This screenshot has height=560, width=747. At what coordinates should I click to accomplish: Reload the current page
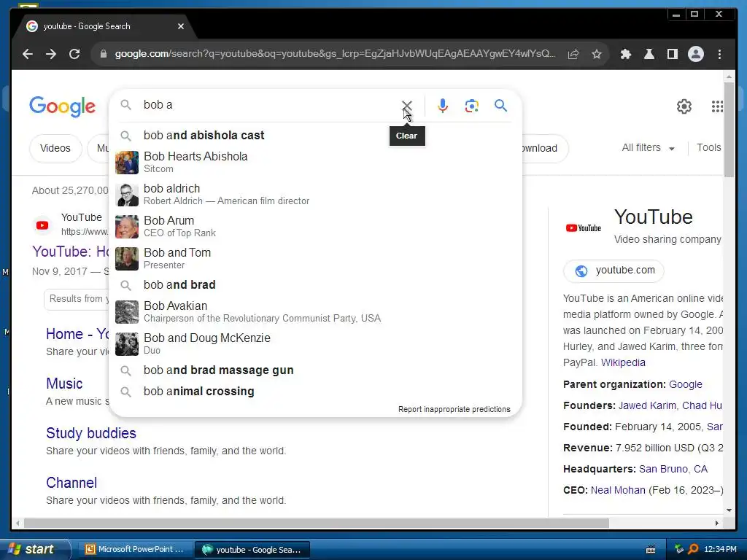74,54
